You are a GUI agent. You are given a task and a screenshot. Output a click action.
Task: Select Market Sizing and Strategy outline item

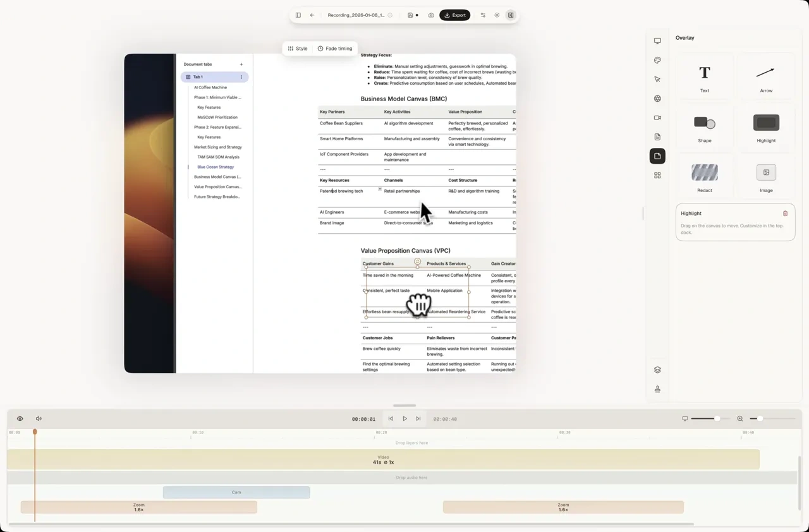coord(218,147)
